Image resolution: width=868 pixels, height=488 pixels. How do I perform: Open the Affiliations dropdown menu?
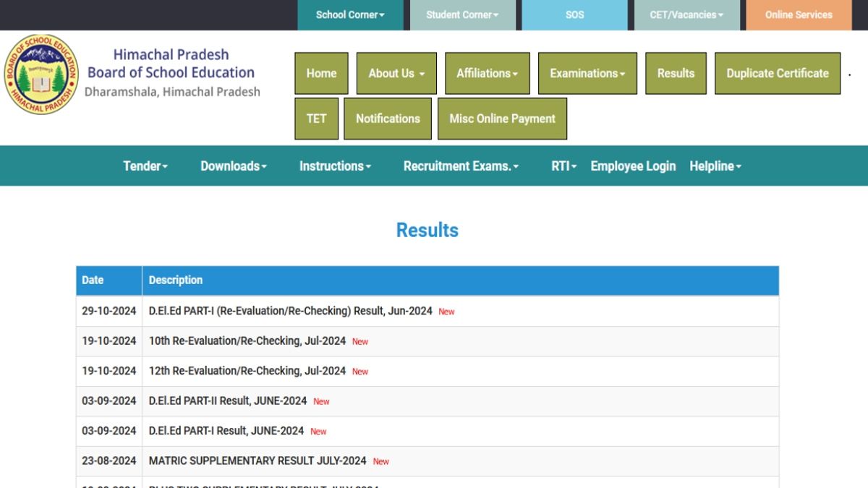point(487,73)
